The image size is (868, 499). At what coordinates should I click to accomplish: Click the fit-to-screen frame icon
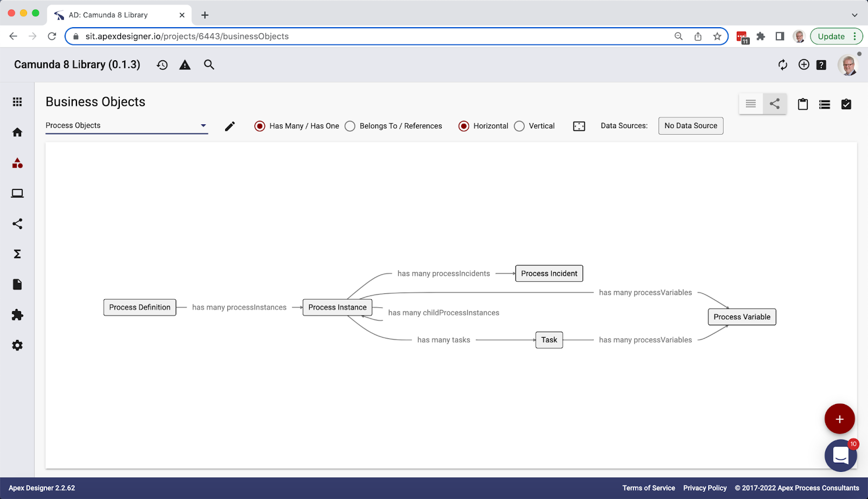click(579, 126)
